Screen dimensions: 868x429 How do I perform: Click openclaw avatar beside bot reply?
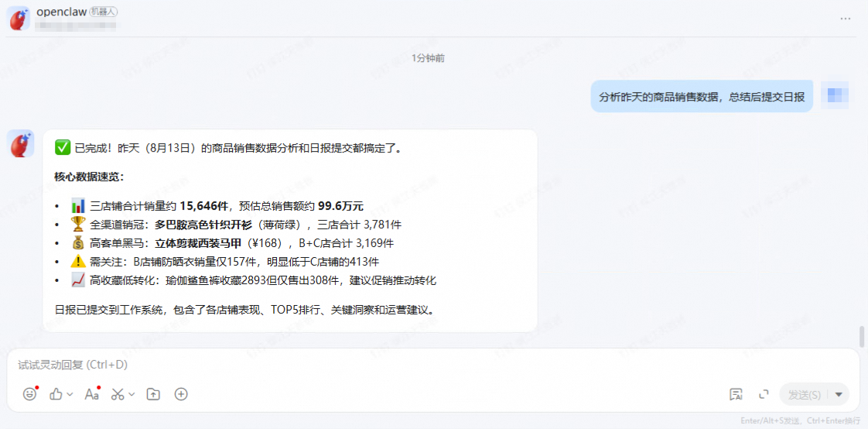click(x=20, y=143)
